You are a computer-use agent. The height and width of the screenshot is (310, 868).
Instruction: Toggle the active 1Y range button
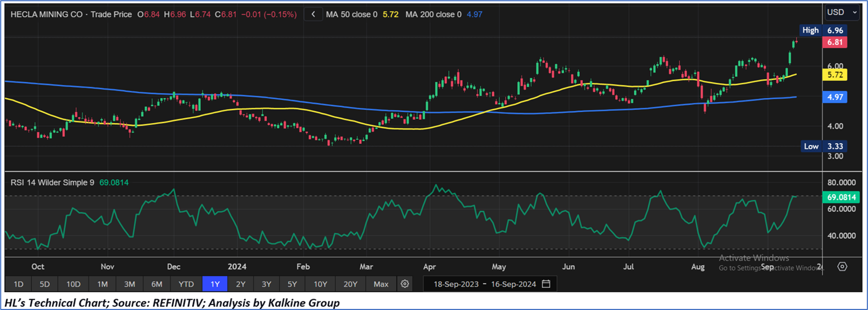pyautogui.click(x=215, y=284)
